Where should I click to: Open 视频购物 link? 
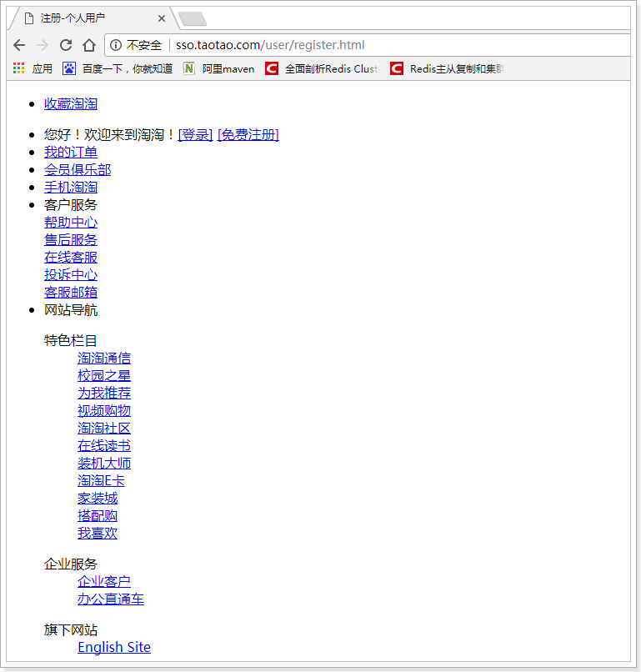[x=104, y=410]
